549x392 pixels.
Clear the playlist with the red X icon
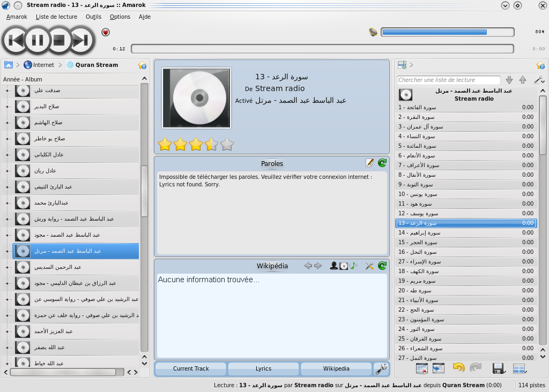click(422, 368)
